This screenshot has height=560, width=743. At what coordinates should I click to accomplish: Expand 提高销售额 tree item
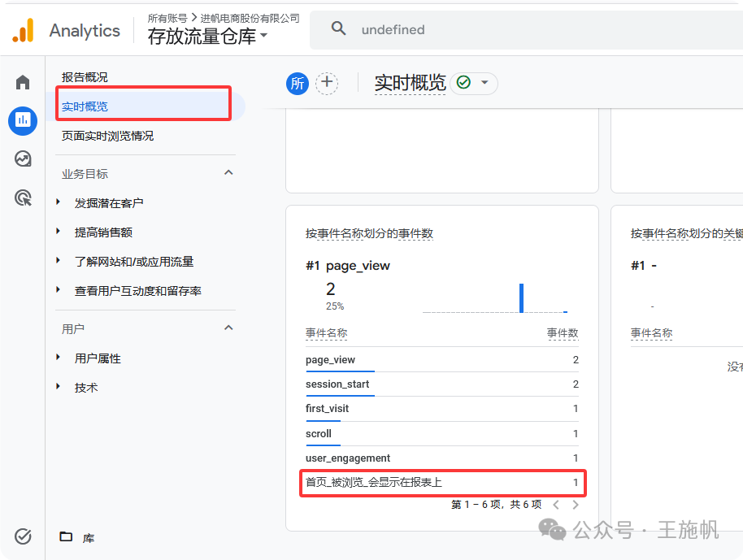point(58,231)
